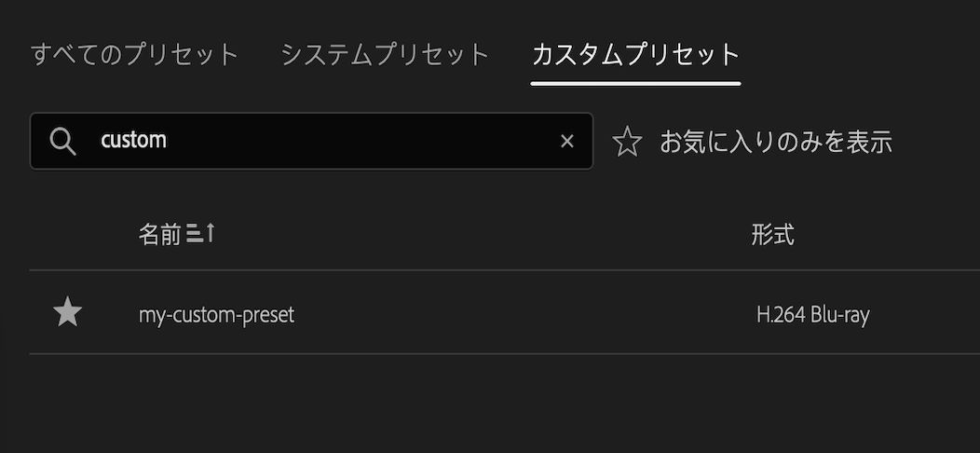Click the word "custom" in the search box
This screenshot has width=980, height=453.
pyautogui.click(x=133, y=141)
